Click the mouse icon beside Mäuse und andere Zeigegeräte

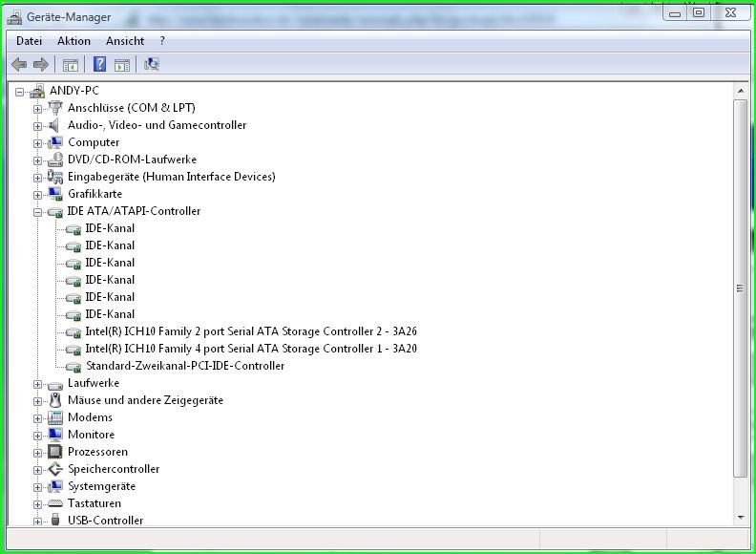point(55,400)
